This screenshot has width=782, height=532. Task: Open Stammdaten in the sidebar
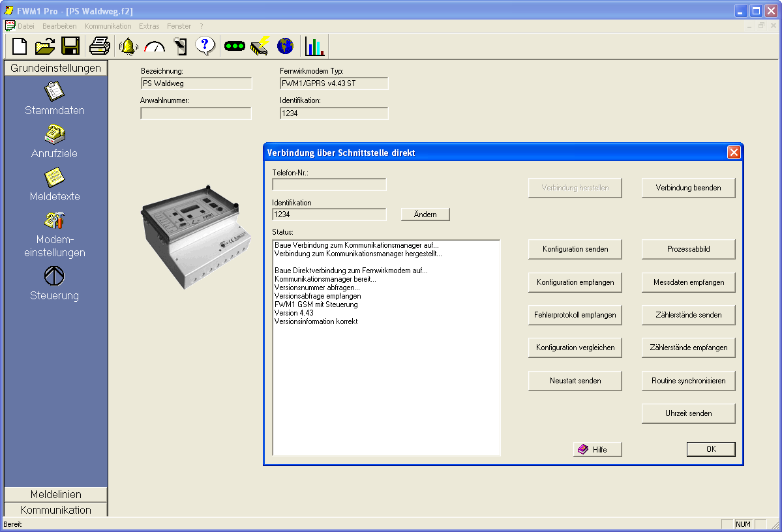point(55,98)
